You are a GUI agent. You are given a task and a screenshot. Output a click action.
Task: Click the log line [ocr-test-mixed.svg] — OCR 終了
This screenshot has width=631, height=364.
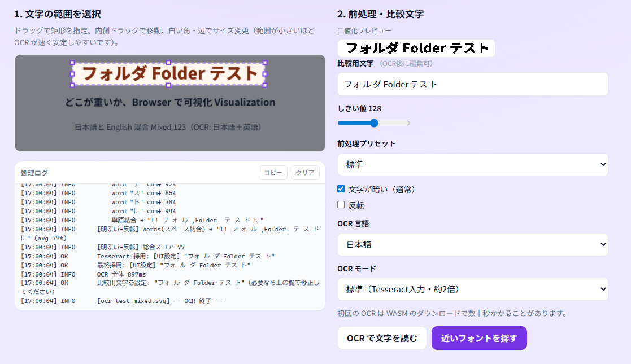click(121, 301)
